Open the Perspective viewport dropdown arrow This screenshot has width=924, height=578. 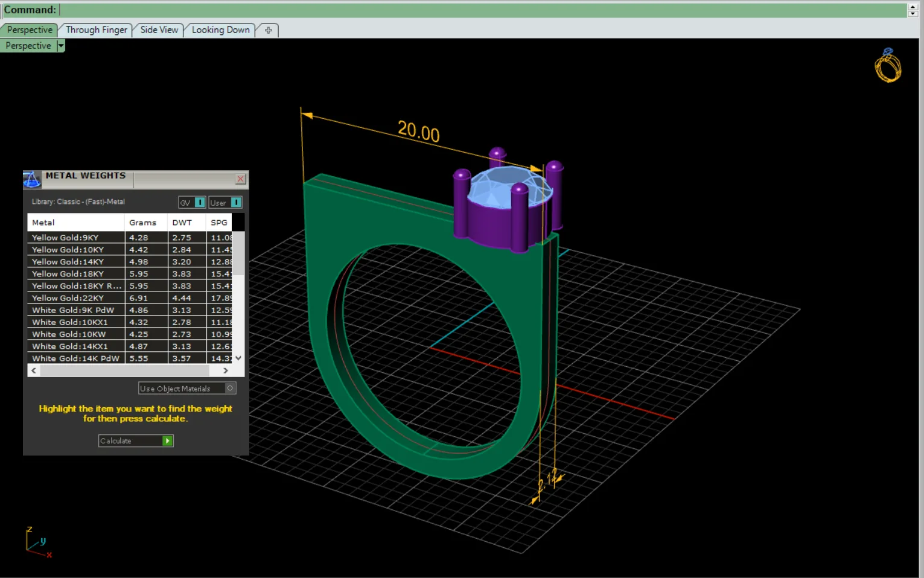coord(60,46)
